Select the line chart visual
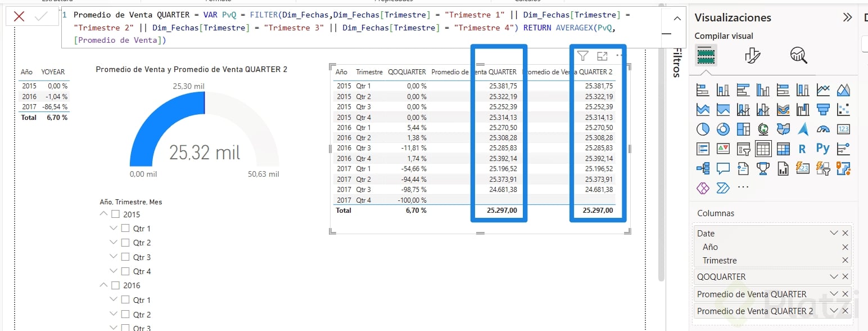 [x=823, y=90]
